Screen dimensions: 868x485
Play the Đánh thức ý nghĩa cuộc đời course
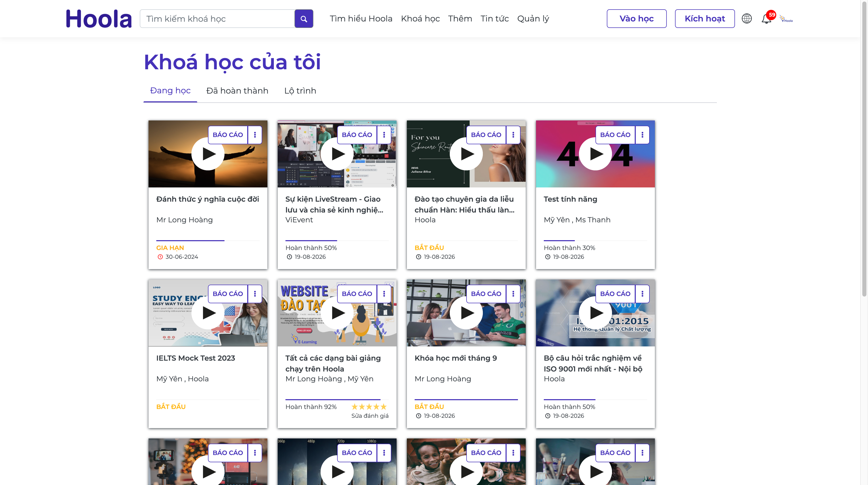tap(208, 154)
